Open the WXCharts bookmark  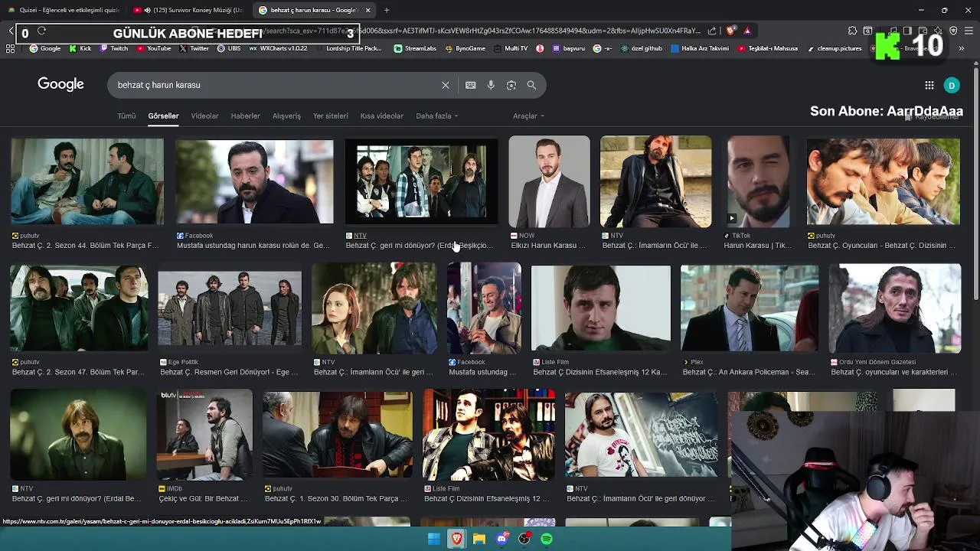[278, 48]
